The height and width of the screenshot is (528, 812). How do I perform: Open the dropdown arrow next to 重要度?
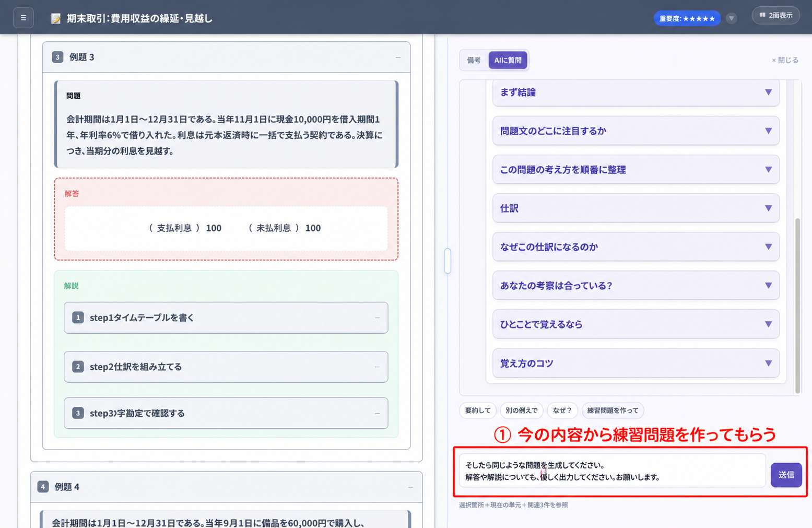click(732, 18)
